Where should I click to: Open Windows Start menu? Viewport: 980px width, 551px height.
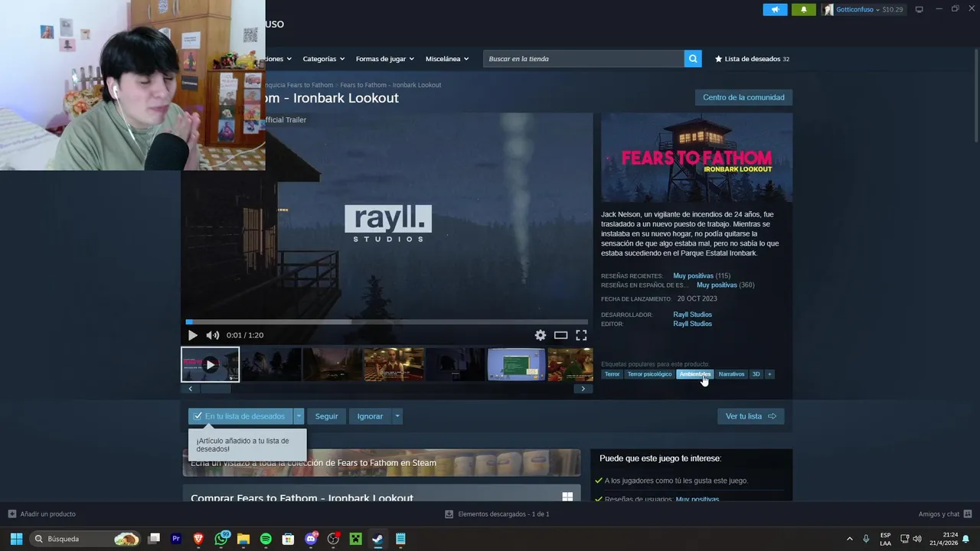[x=16, y=539]
